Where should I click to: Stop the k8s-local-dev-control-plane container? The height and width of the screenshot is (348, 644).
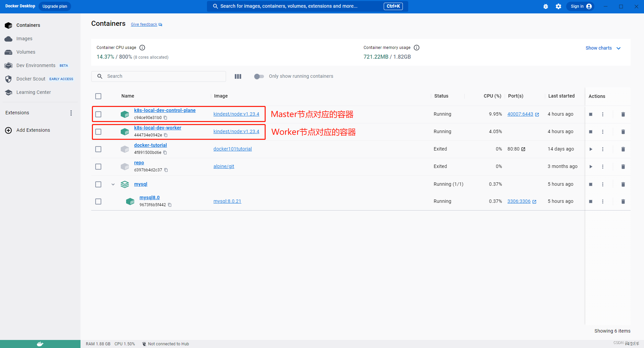point(591,114)
